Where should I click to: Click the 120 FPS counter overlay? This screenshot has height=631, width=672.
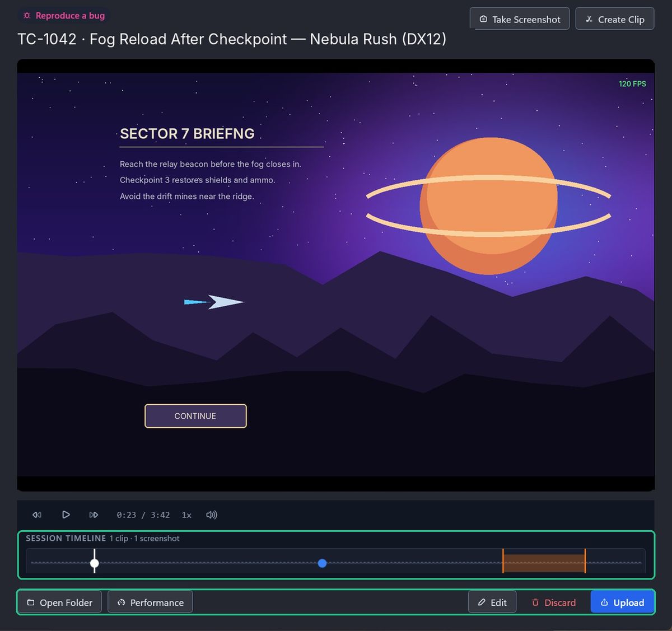coord(632,84)
